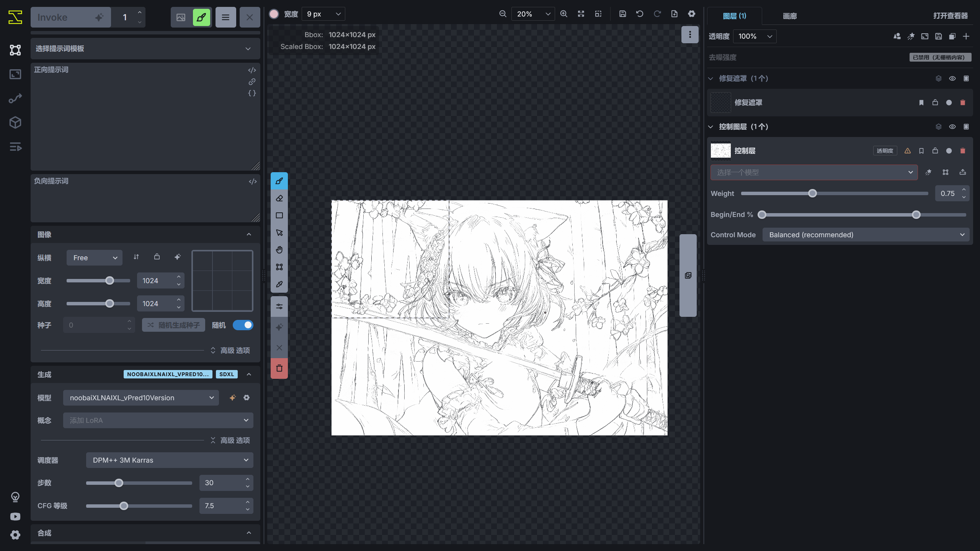The height and width of the screenshot is (551, 980).
Task: Select the Eraser tool
Action: point(279,198)
